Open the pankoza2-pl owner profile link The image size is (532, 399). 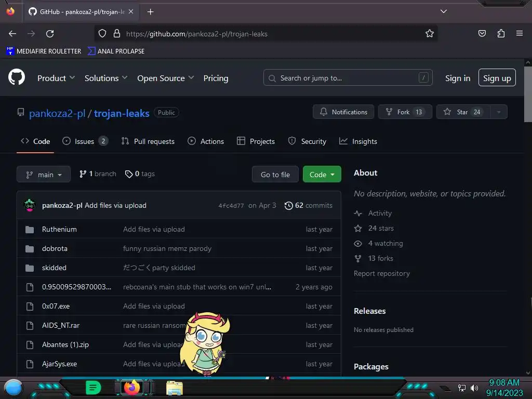[x=57, y=113]
